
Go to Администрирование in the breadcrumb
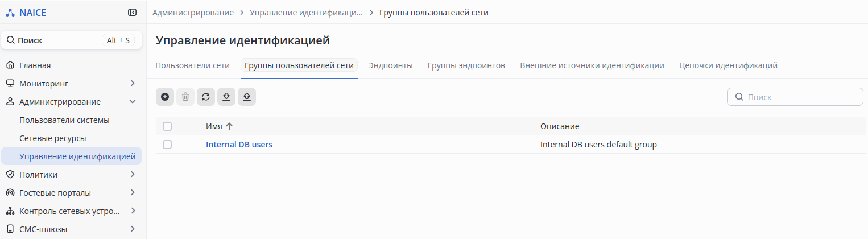point(193,13)
